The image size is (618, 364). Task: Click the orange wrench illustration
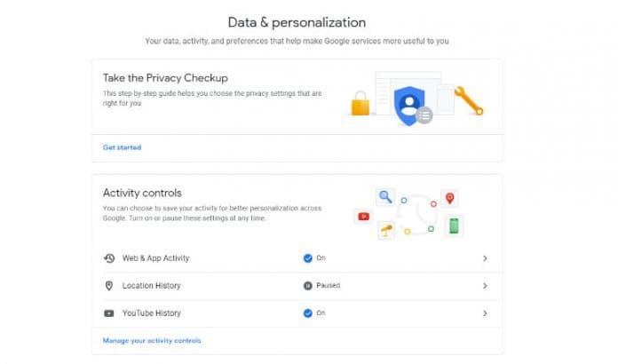pos(469,100)
